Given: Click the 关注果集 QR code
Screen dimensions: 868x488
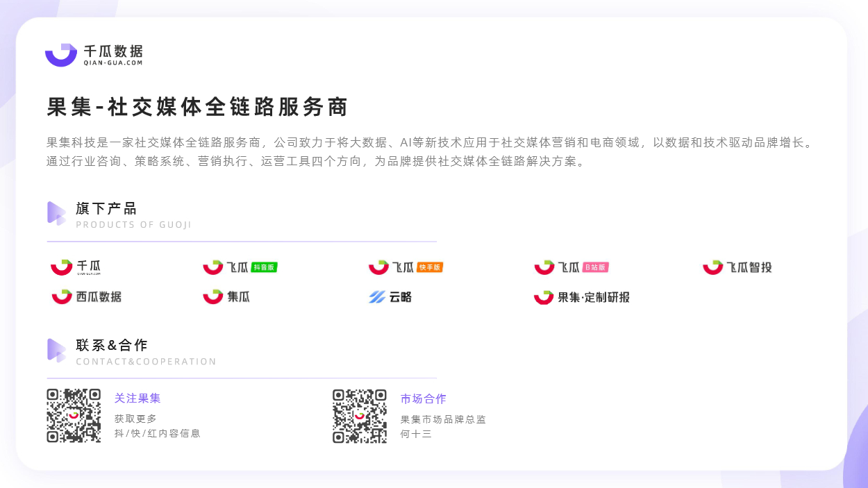Looking at the screenshot, I should click(x=74, y=415).
